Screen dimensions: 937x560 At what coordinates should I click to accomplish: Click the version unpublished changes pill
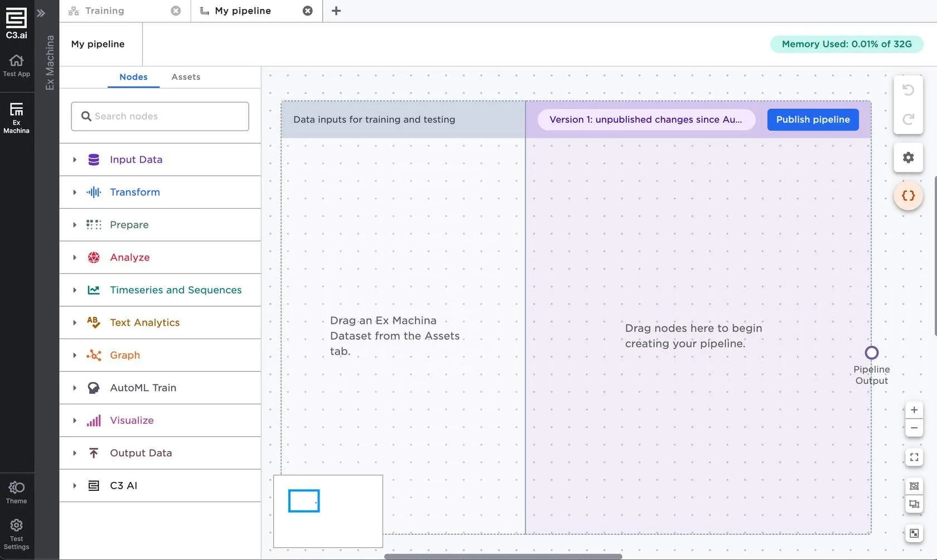(x=646, y=119)
